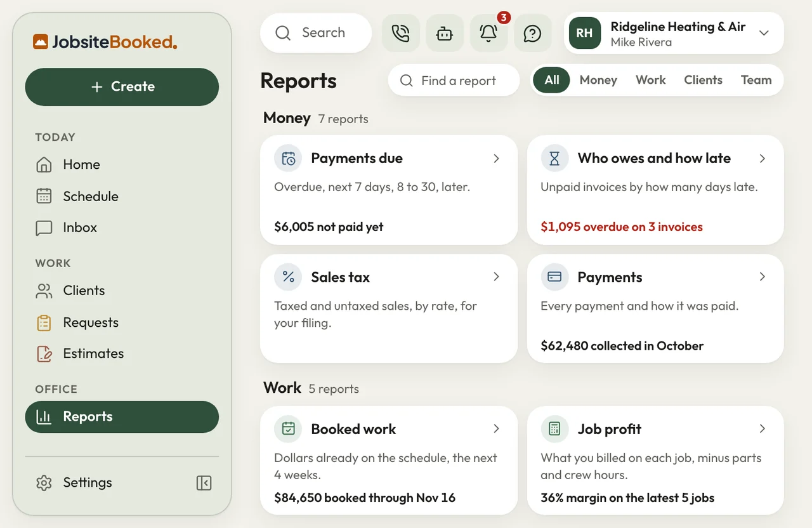Open Requests in the sidebar
Image resolution: width=812 pixels, height=528 pixels.
point(122,322)
